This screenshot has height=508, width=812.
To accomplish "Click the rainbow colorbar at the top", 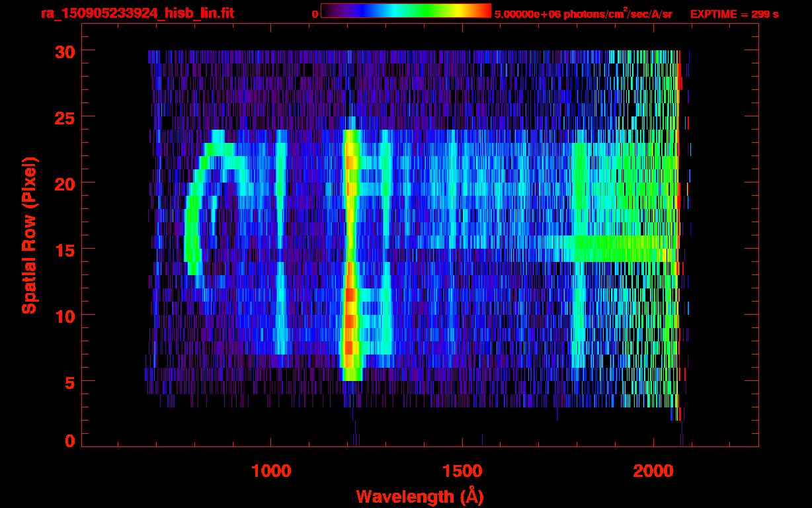I will tap(405, 11).
